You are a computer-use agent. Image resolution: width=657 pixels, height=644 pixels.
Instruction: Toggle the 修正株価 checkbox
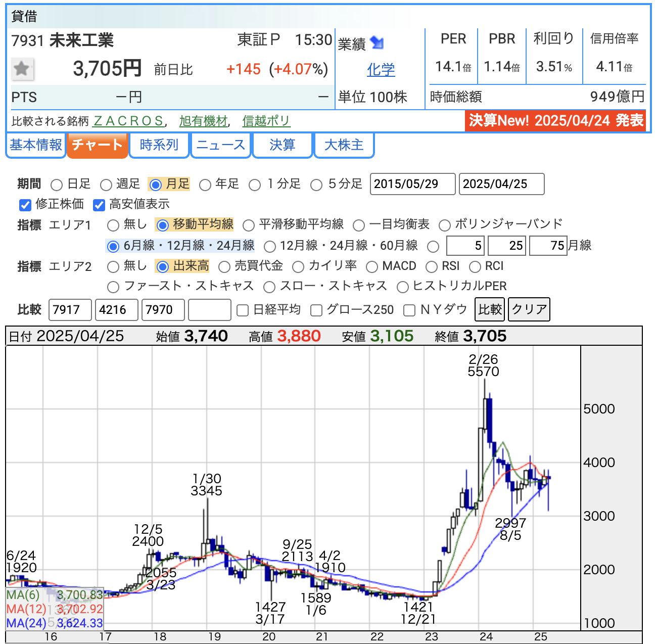click(x=25, y=205)
